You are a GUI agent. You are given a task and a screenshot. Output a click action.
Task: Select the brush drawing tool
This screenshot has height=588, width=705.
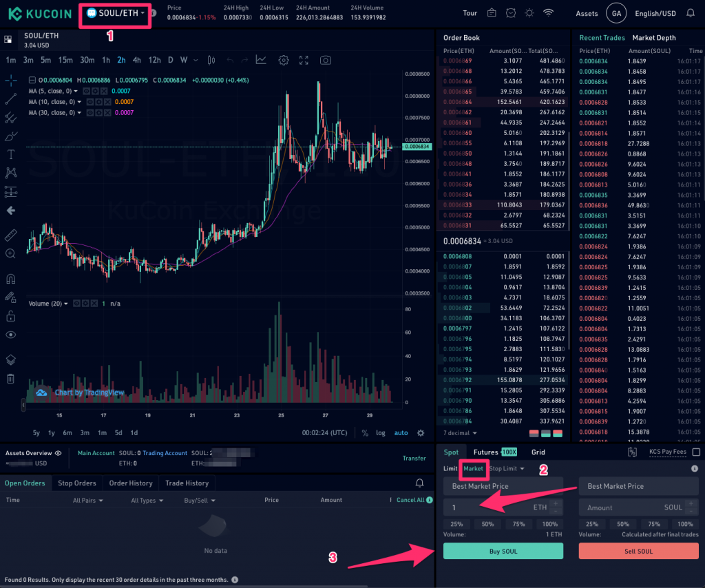pyautogui.click(x=11, y=136)
